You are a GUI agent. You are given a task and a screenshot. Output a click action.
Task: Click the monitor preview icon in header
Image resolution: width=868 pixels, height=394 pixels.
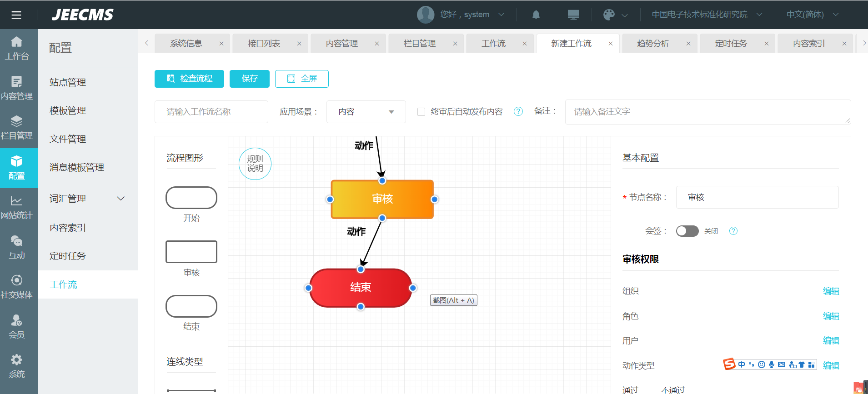[x=573, y=15]
